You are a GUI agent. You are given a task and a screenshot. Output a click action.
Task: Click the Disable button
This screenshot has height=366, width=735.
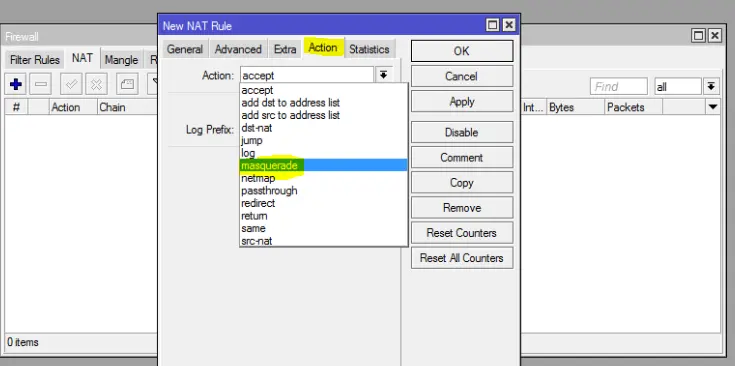[x=462, y=132]
